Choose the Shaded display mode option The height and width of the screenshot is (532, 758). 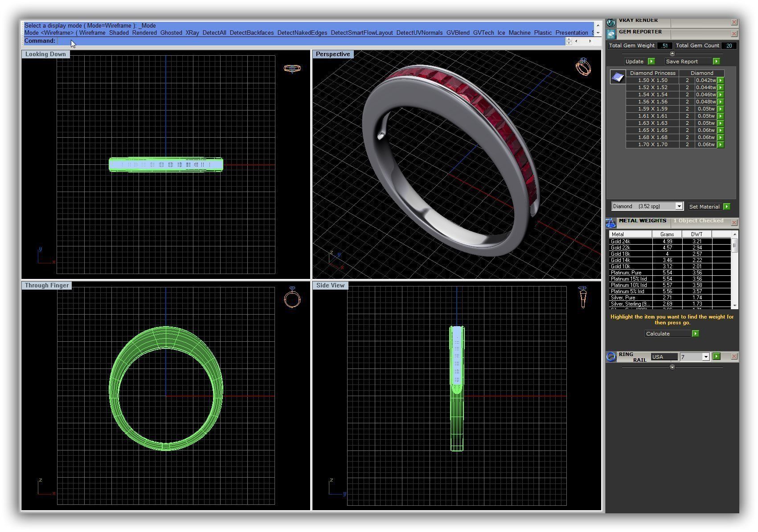click(119, 33)
